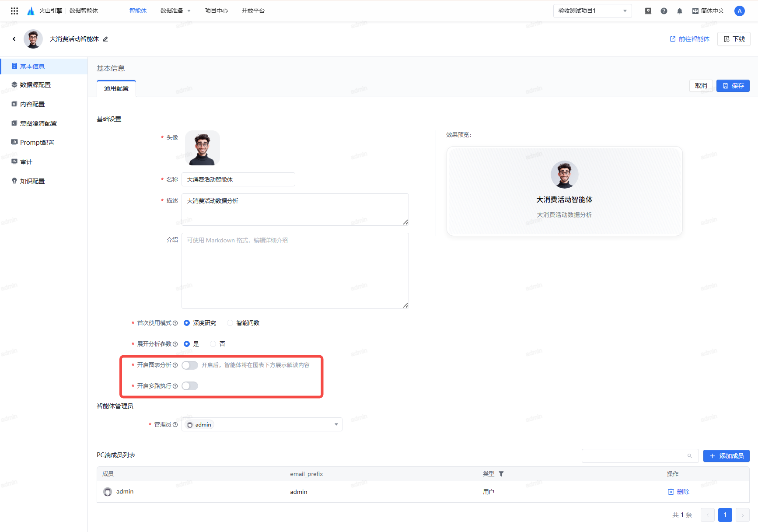Open the app grid launcher icon

tap(14, 11)
